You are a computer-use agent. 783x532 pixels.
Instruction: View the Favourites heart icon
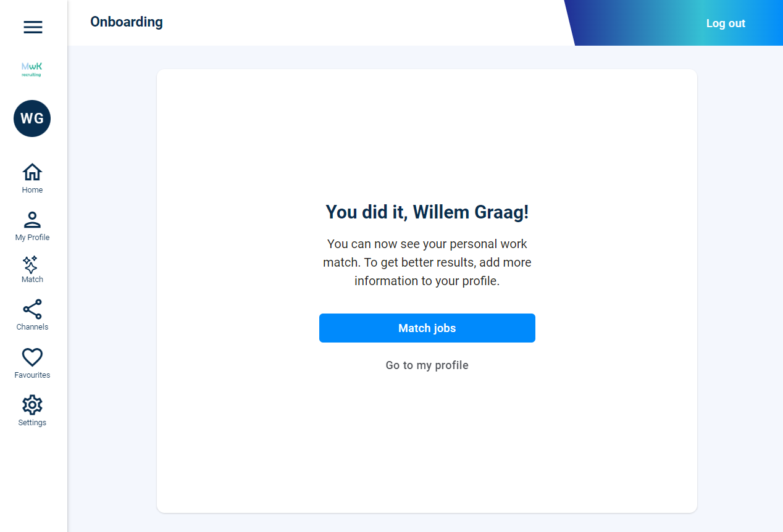click(32, 357)
